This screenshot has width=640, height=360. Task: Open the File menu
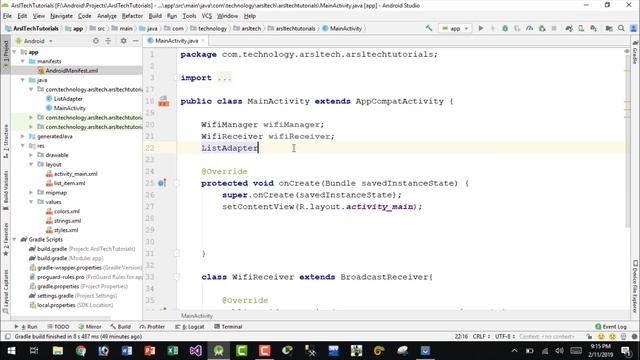tap(7, 16)
